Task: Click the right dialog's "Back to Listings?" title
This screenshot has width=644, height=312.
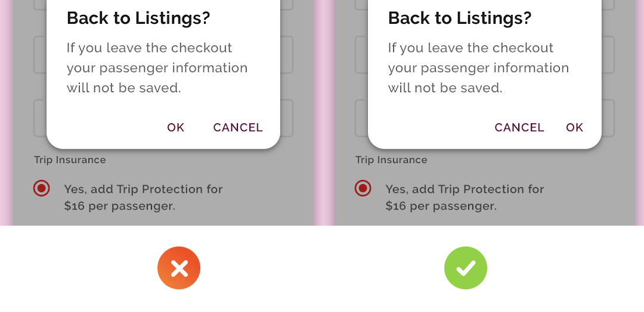Action: tap(460, 18)
